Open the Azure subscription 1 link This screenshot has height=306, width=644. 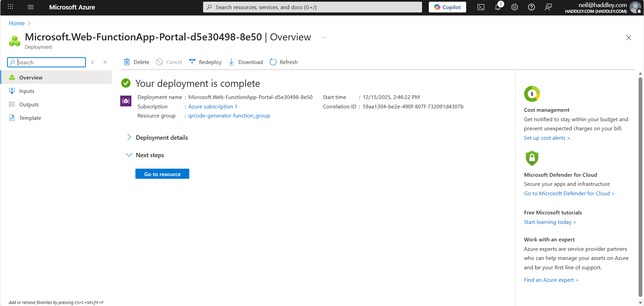[x=213, y=106]
